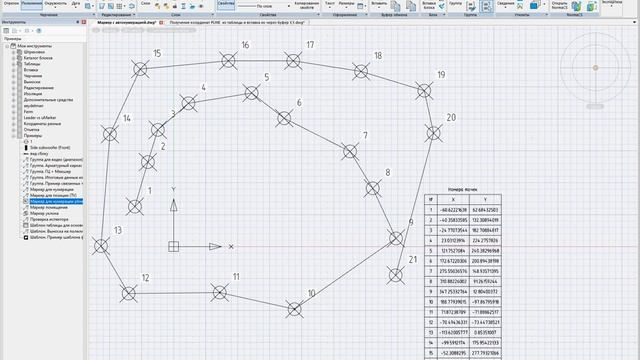Select Координаты разные tree item
Viewport: 640px width, 360px height.
click(42, 124)
